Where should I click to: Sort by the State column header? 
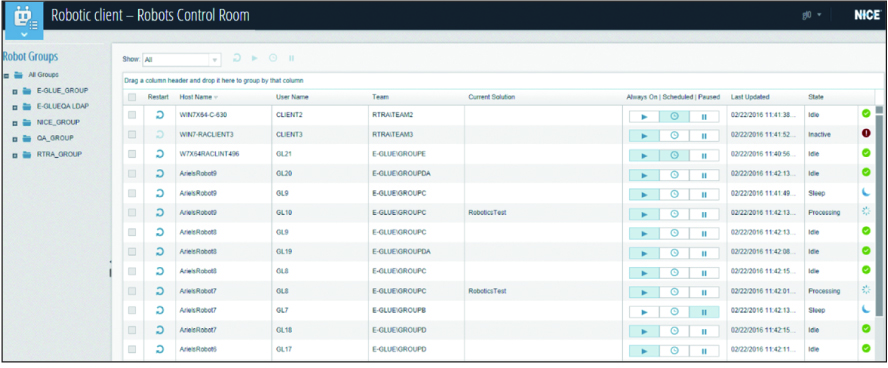pos(816,97)
